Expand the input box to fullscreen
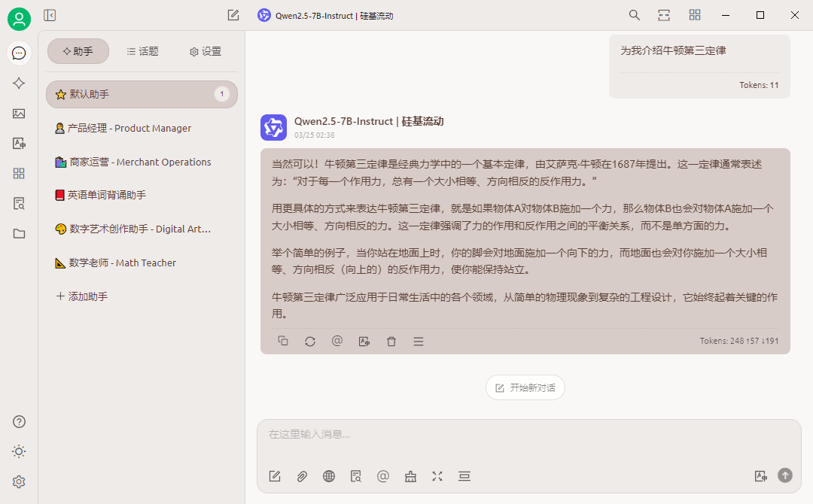 click(437, 476)
